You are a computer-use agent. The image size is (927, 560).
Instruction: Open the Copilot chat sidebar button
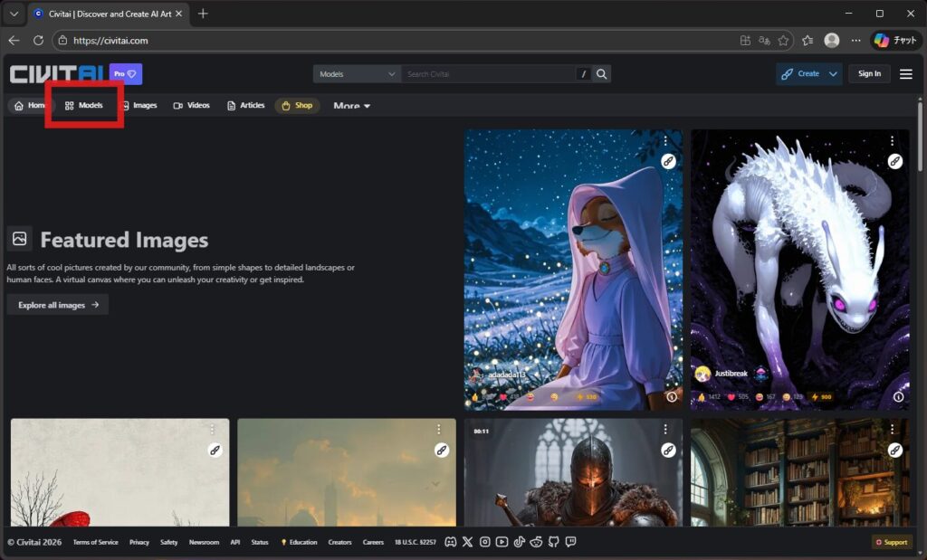(896, 41)
